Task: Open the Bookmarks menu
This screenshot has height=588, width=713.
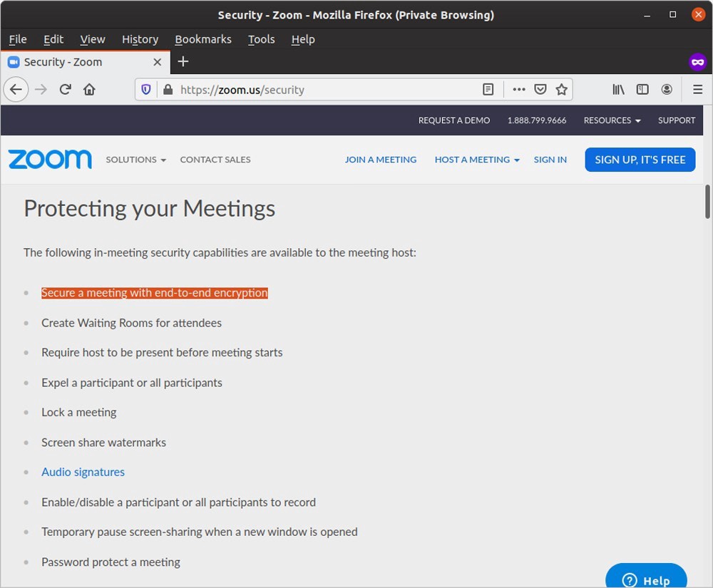Action: click(203, 39)
